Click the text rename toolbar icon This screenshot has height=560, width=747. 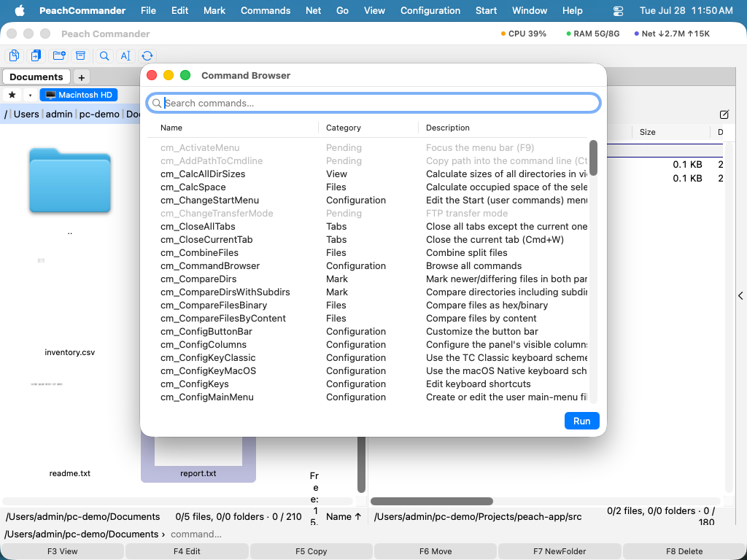coord(125,55)
